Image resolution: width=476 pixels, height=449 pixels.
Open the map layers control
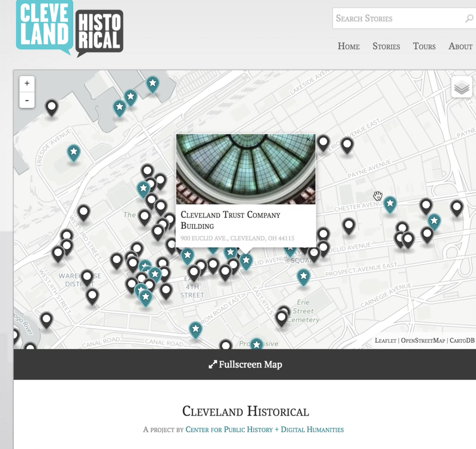[462, 88]
